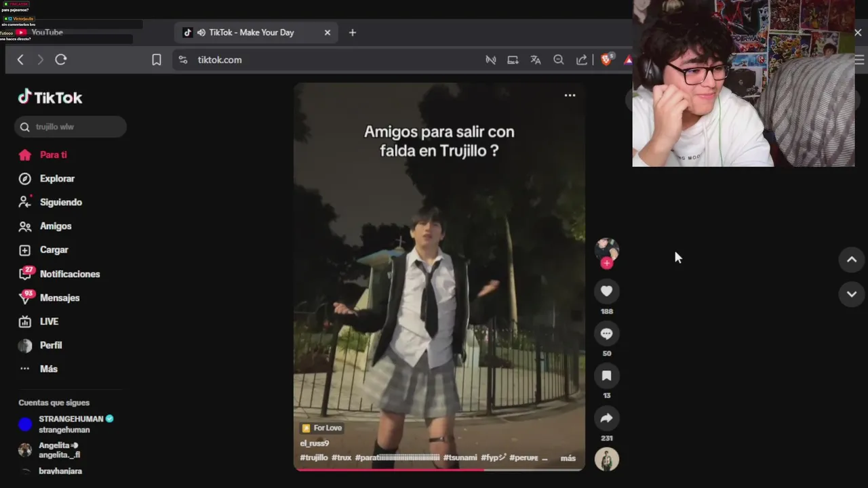Share the video via arrow icon

(607, 418)
